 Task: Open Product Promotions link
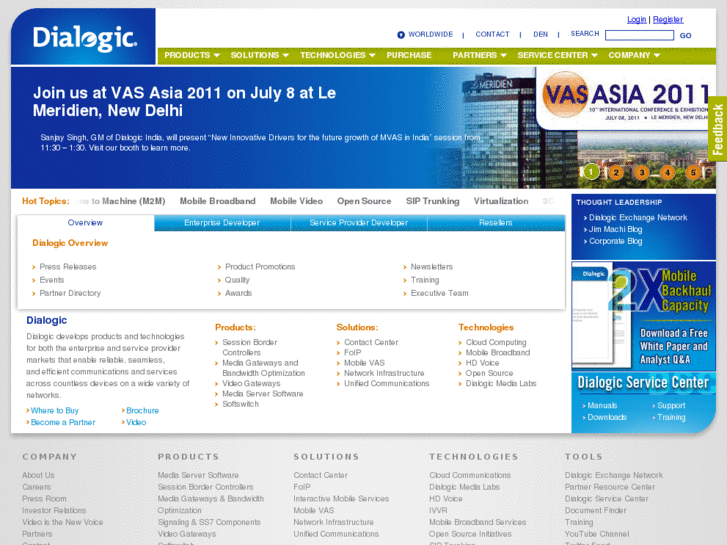tap(260, 267)
